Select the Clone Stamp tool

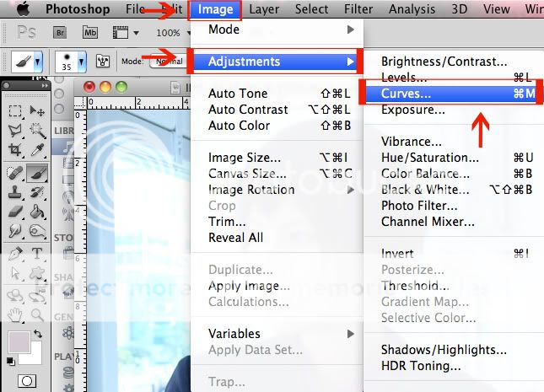15,192
